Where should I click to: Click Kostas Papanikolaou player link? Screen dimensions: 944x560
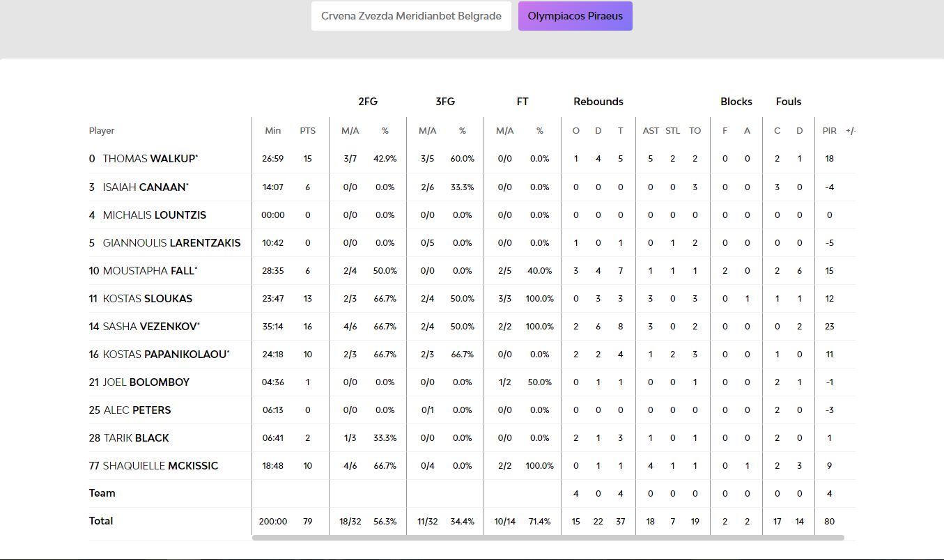click(164, 354)
